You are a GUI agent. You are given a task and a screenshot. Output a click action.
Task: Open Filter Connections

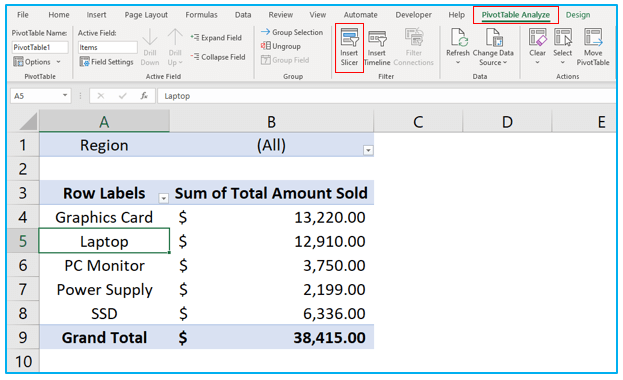click(414, 47)
